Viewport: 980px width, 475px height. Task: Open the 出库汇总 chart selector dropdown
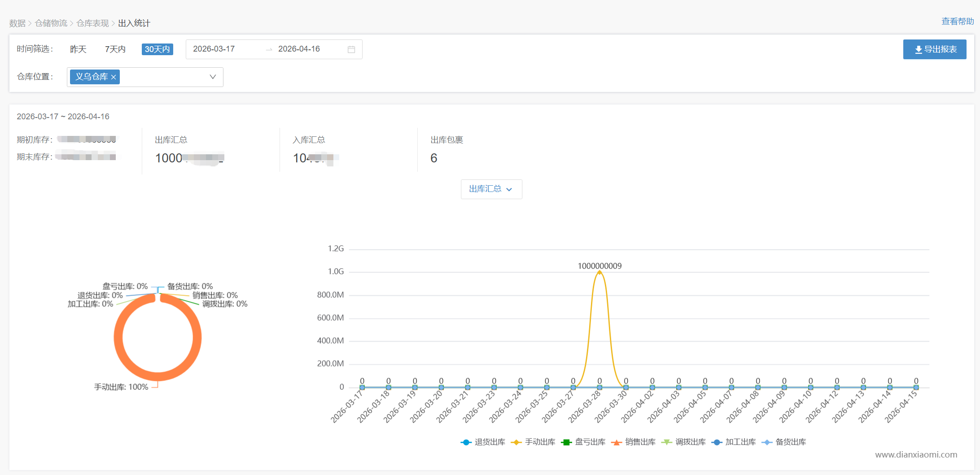[x=491, y=189]
